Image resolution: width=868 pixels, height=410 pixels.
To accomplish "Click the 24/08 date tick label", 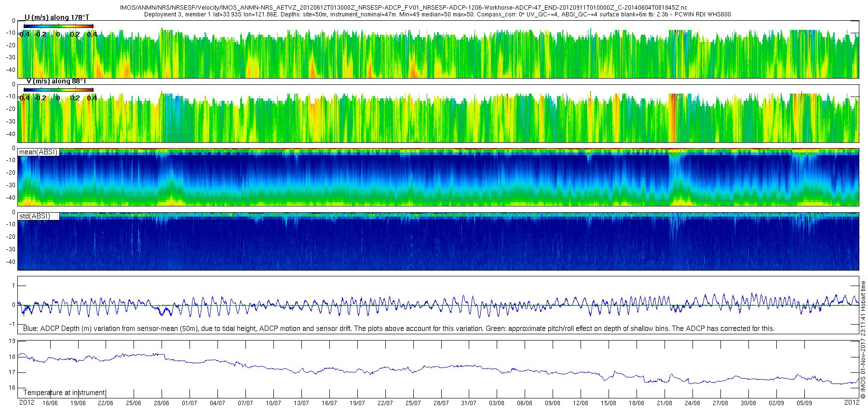I will [692, 403].
